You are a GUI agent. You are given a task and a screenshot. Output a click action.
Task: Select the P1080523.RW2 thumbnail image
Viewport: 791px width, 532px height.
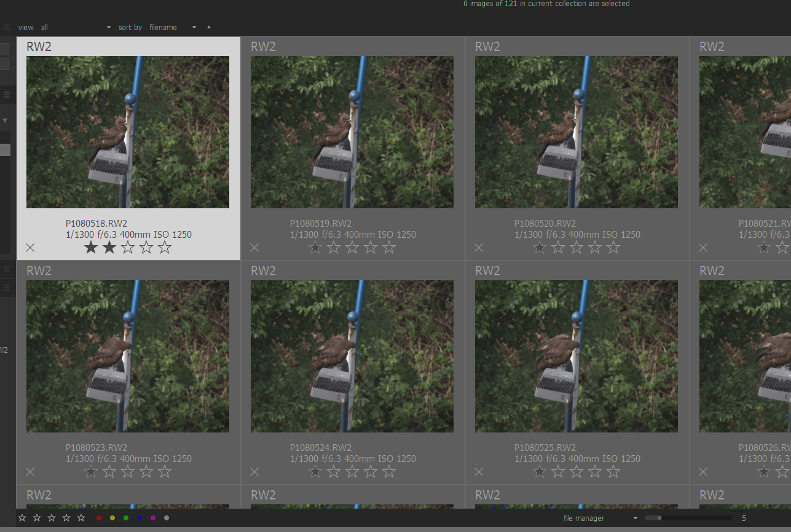pyautogui.click(x=128, y=356)
